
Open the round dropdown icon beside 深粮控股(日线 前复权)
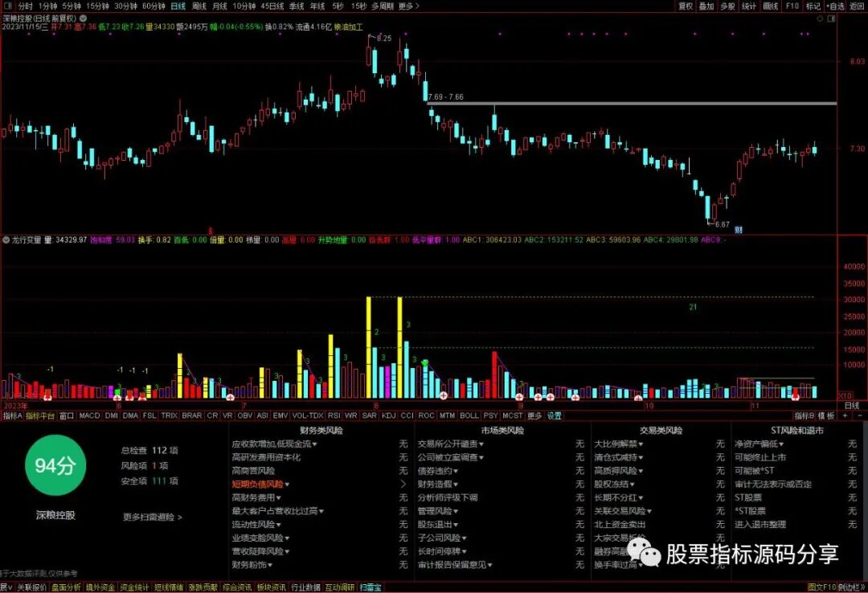pos(83,18)
